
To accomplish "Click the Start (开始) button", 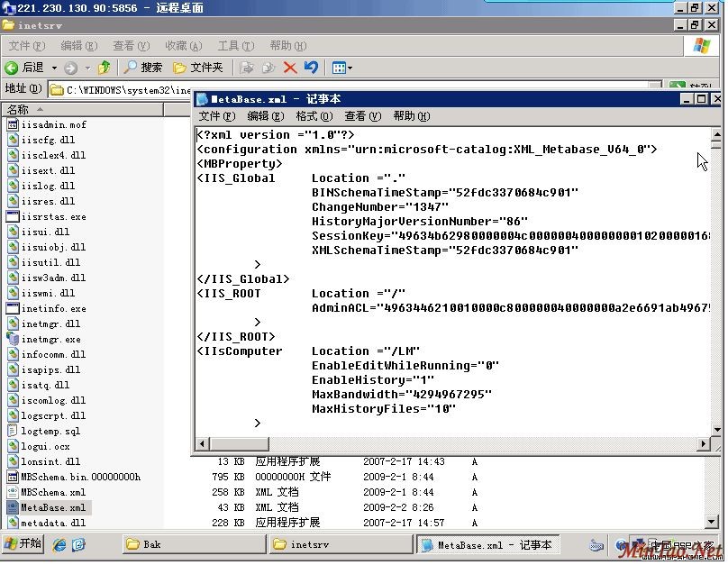I will tap(23, 544).
